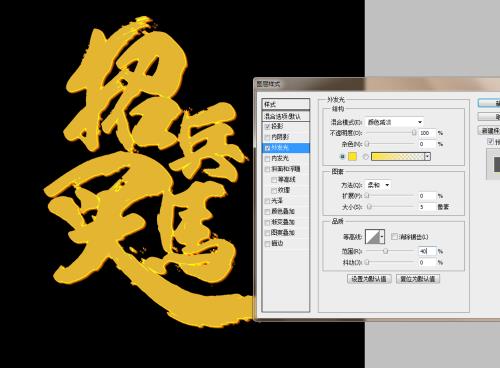Click the 范围 (Range) slider handle
Screen dimensions: 500x368
tap(385, 251)
